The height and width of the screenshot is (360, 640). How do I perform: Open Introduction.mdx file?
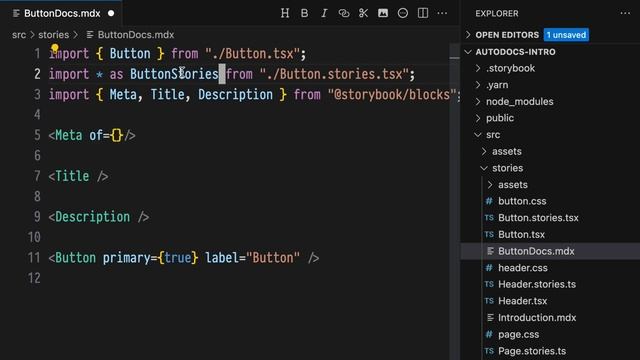point(537,318)
